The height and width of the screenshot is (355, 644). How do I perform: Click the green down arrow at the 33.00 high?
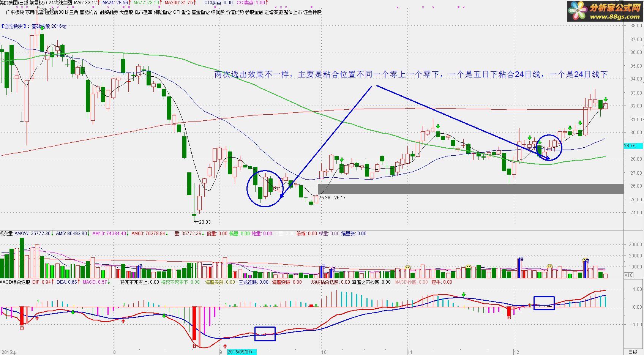tap(606, 99)
